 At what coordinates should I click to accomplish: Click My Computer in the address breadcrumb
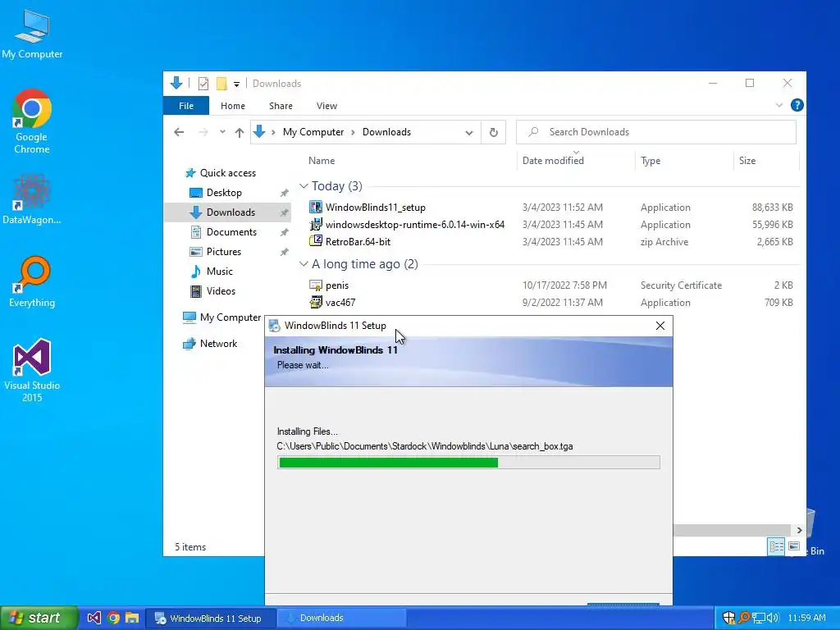(x=313, y=132)
